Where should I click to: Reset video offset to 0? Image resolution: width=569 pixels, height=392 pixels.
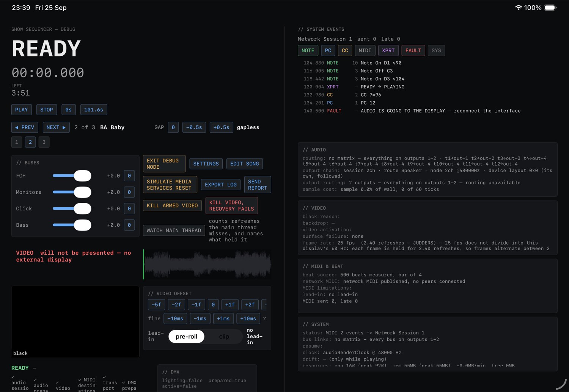click(x=213, y=304)
